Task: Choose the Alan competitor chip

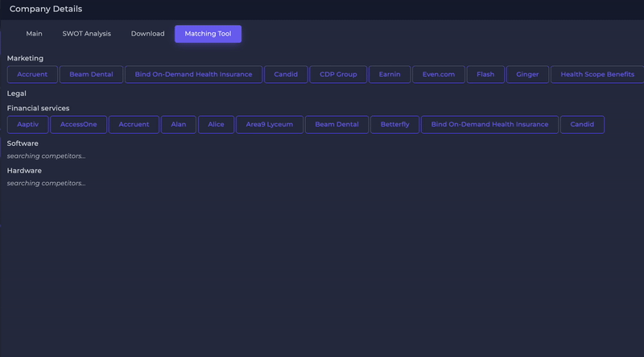Action: [179, 124]
